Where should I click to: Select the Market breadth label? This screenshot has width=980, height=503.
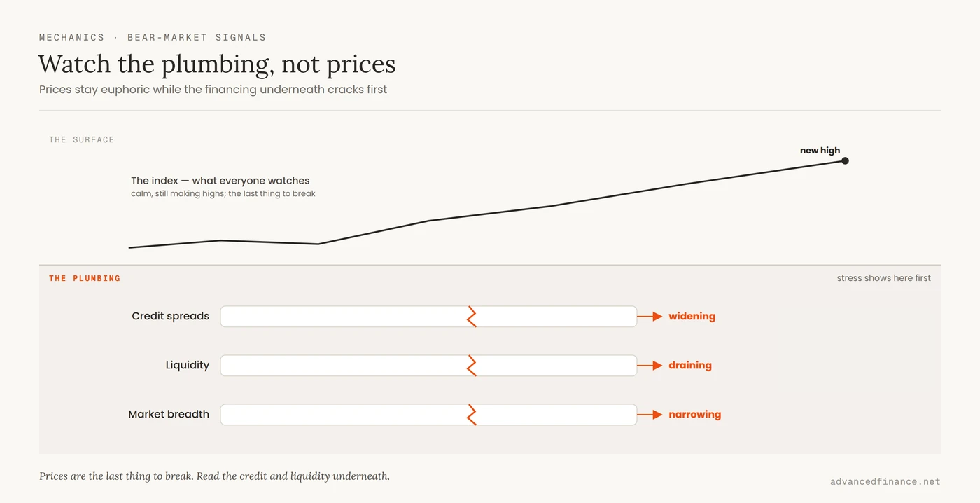click(x=169, y=414)
